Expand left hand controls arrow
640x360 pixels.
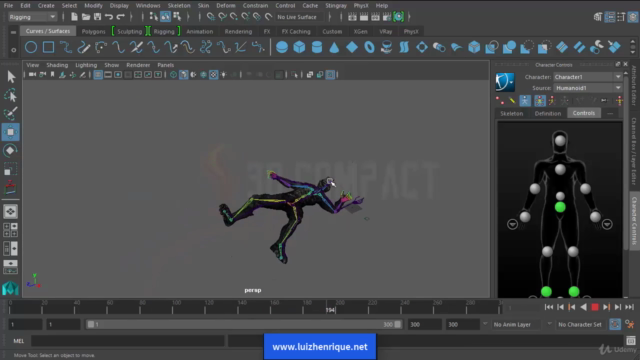607,224
